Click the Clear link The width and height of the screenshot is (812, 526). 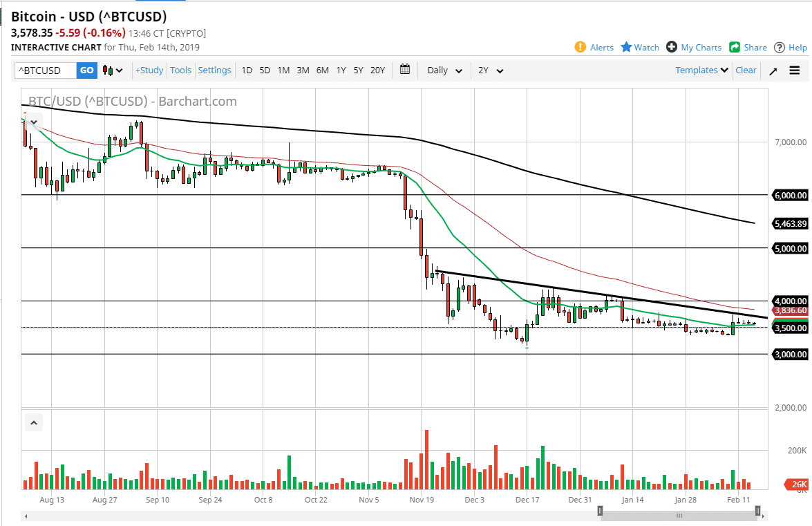[746, 71]
